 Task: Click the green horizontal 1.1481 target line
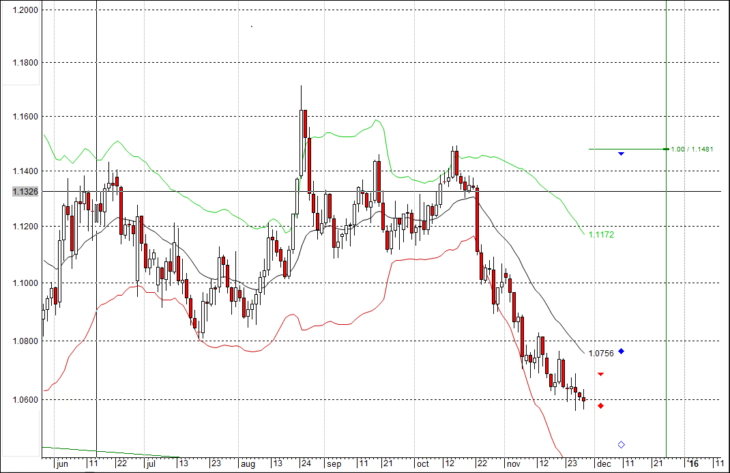point(629,149)
